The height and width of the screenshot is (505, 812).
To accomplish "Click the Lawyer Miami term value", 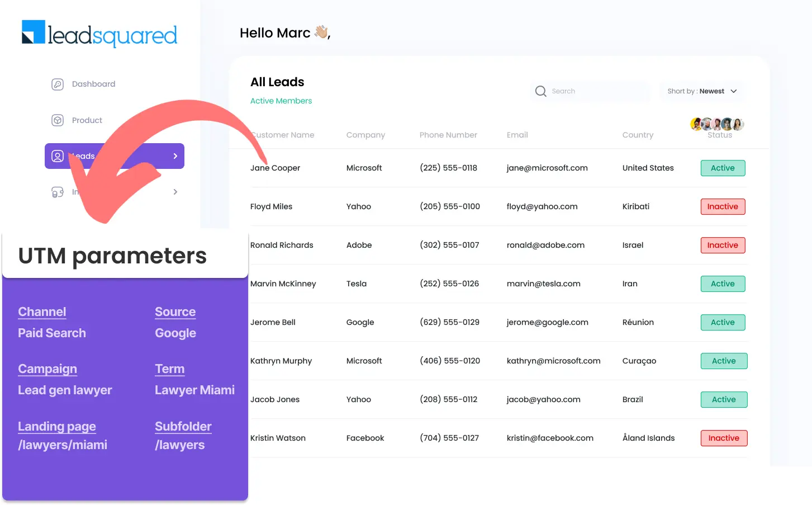I will coord(194,390).
